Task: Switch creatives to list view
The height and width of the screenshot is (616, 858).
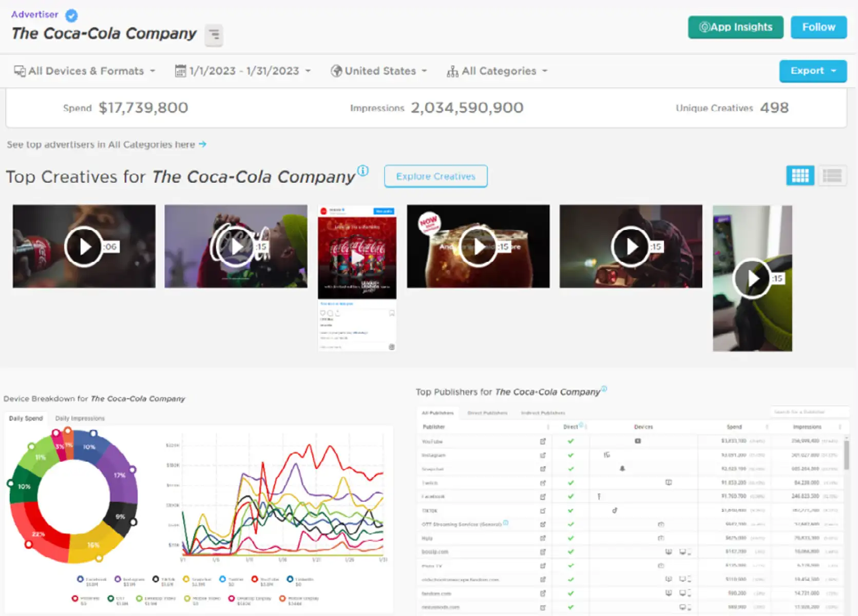Action: [x=832, y=176]
